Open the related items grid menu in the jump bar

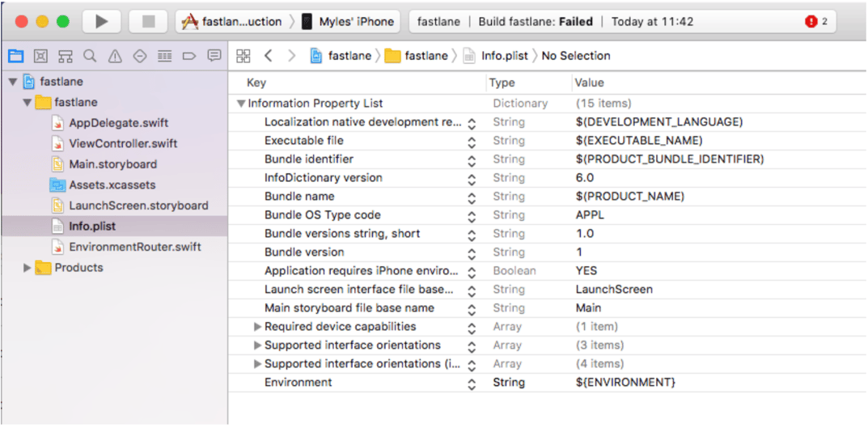[x=243, y=56]
